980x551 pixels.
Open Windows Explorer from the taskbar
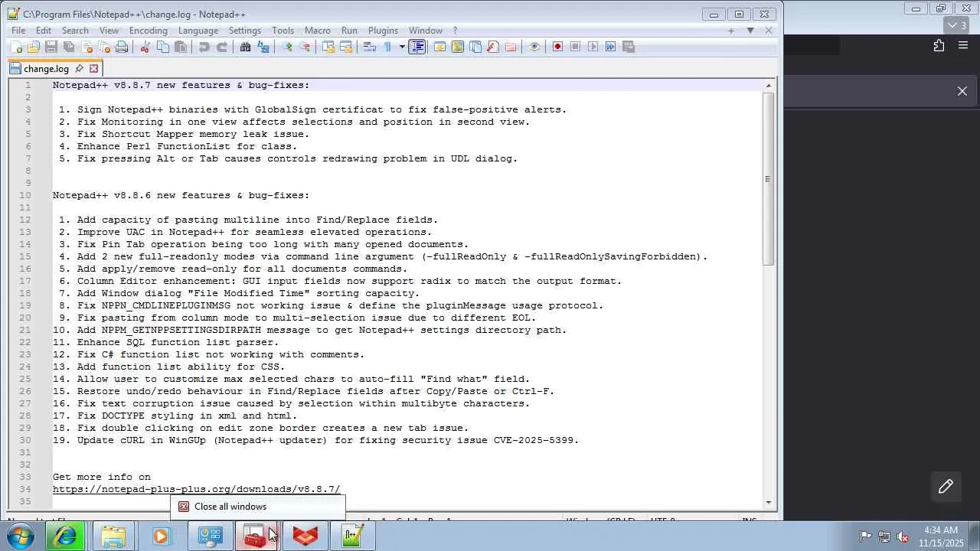tap(113, 536)
